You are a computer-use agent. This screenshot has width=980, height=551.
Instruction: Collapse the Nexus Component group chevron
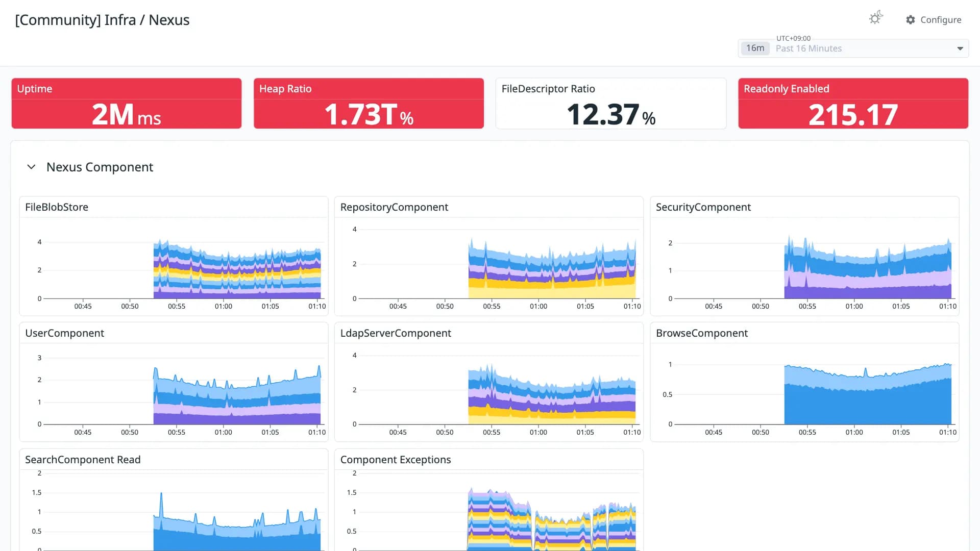31,167
